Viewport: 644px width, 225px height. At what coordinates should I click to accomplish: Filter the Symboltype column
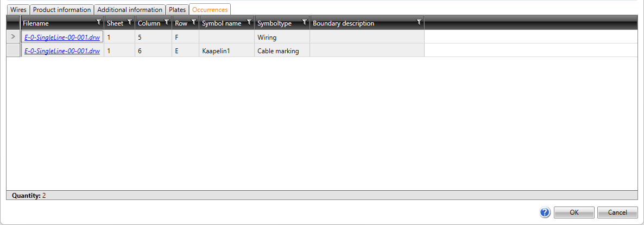pos(304,23)
